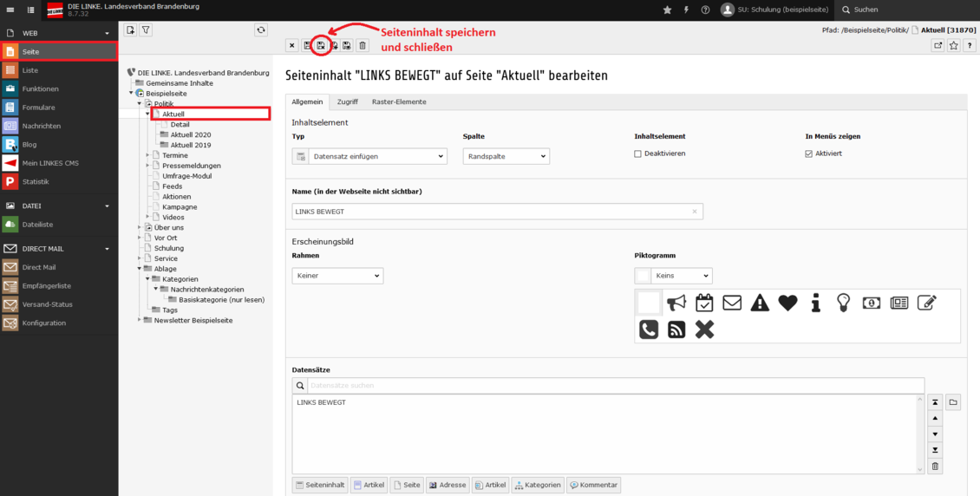The image size is (980, 496).
Task: Click the Kommentar record button
Action: (594, 486)
